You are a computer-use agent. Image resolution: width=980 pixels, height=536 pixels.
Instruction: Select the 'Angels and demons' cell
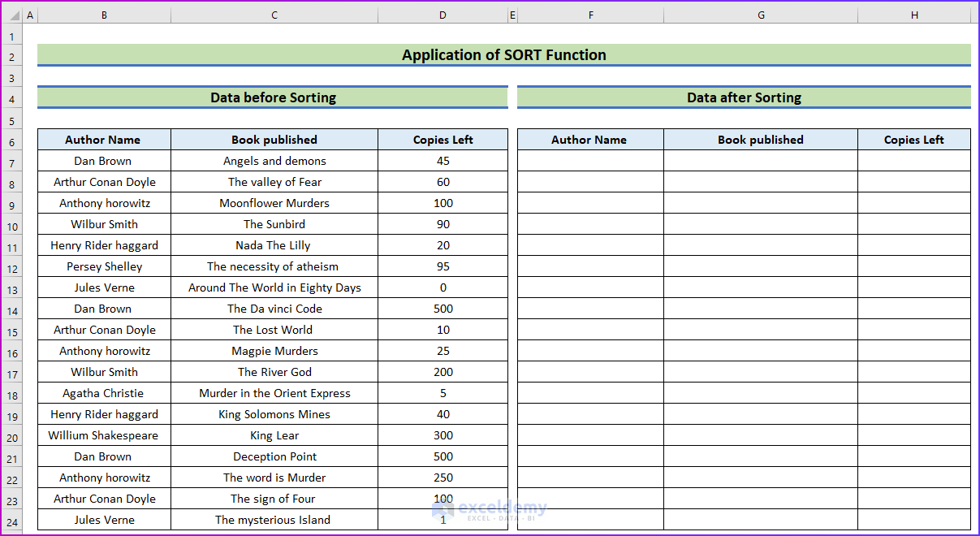point(274,161)
